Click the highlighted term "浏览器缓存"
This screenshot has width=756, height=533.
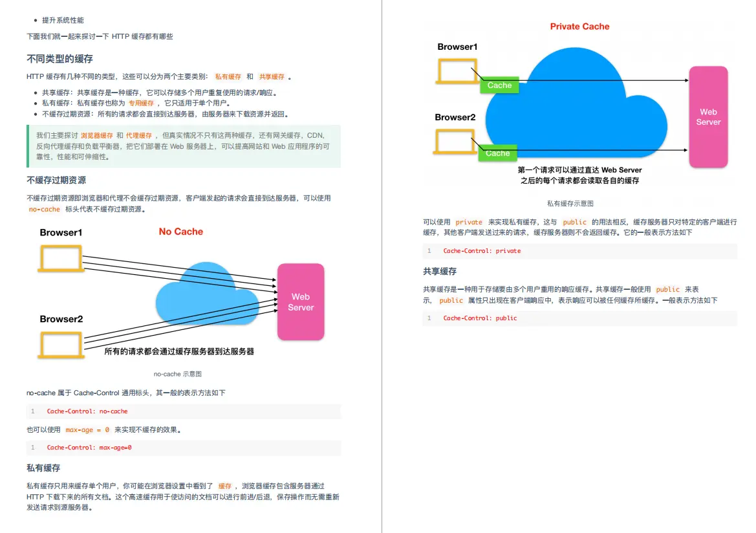click(96, 136)
